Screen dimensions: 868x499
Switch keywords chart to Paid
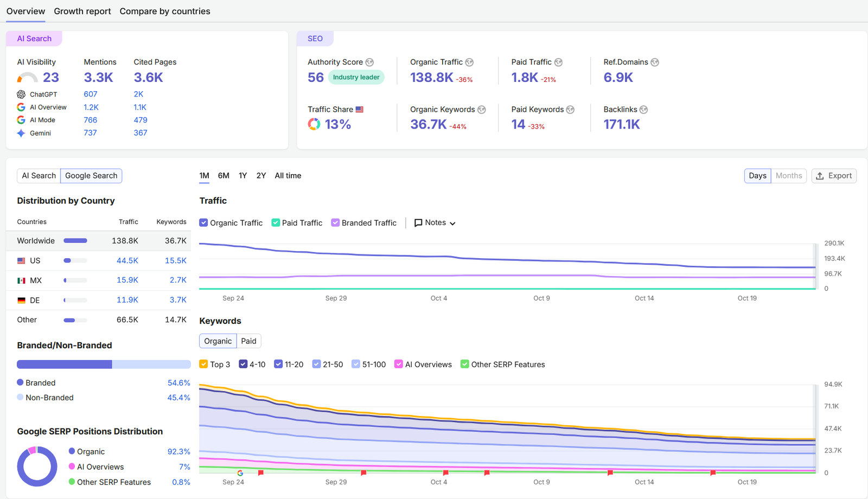249,341
